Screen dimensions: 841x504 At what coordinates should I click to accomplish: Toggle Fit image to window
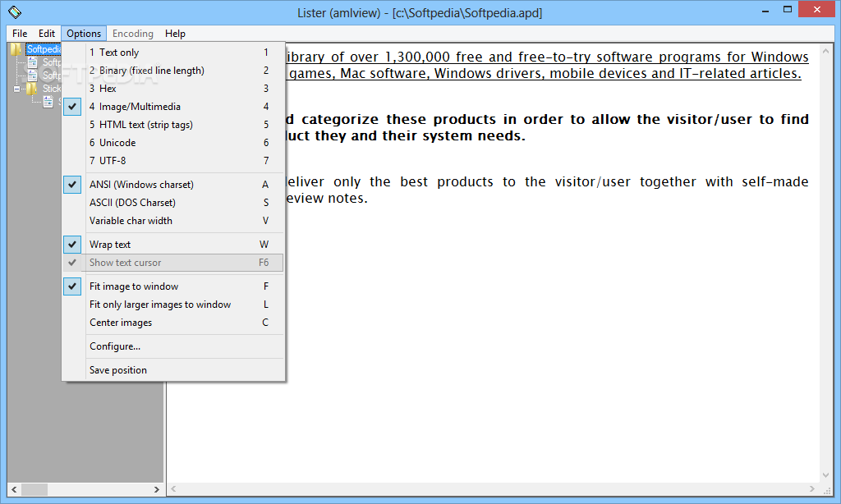173,286
